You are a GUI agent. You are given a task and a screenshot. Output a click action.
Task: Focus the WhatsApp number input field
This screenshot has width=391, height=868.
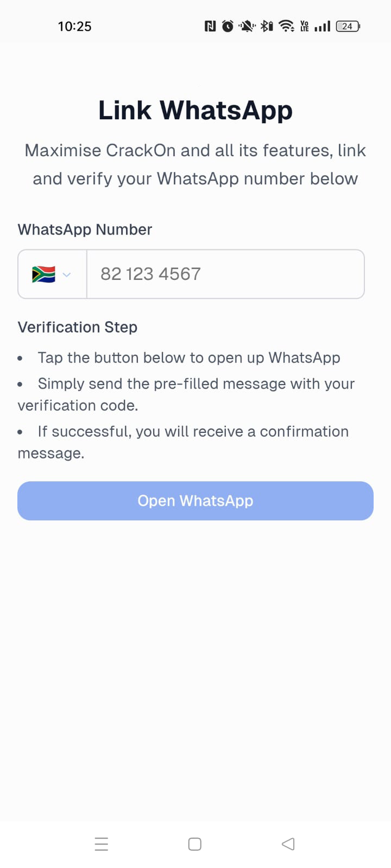pos(225,275)
